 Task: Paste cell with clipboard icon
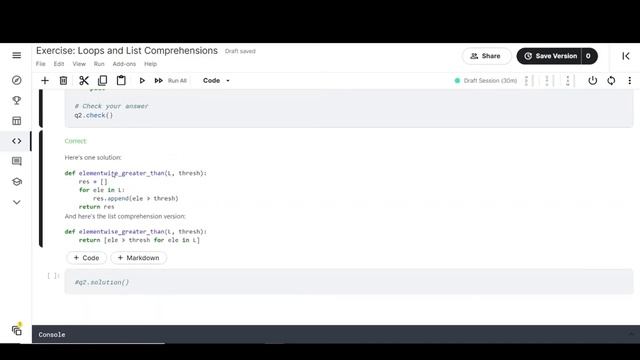tap(121, 80)
